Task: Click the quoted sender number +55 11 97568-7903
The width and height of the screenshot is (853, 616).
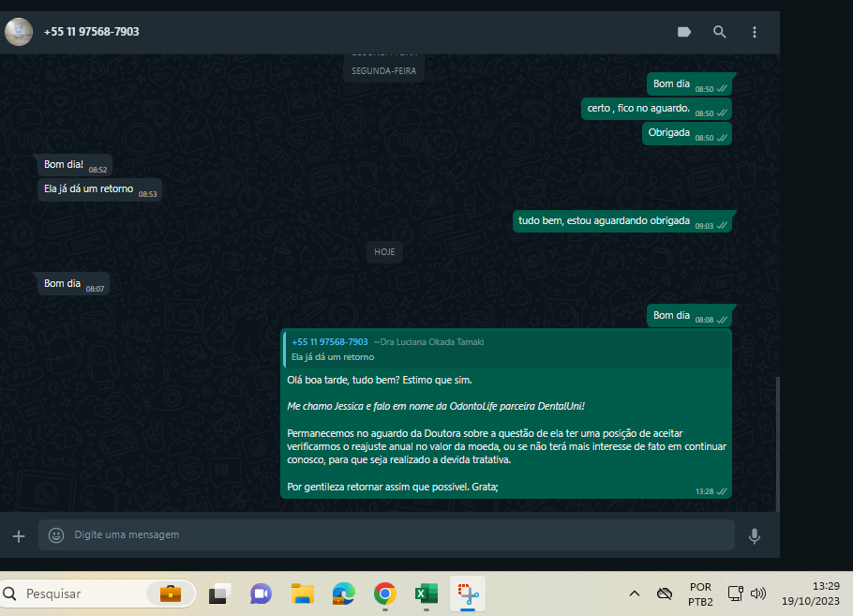Action: 330,342
